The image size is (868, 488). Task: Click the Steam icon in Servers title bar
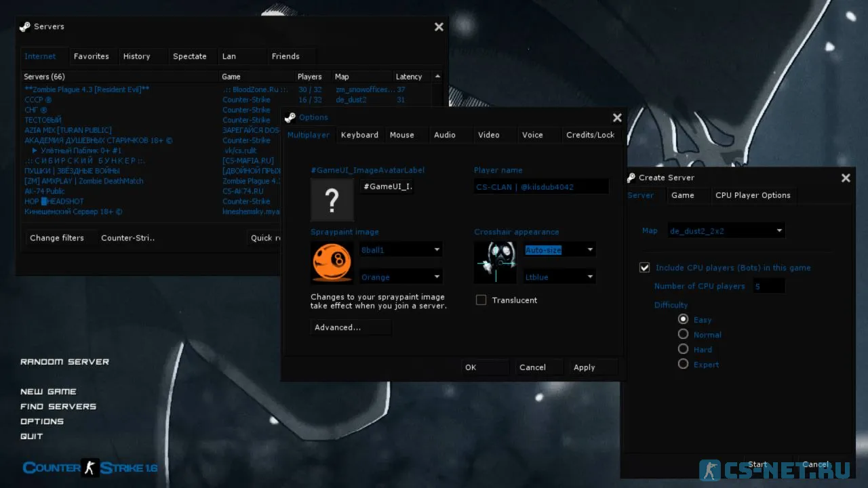pos(25,27)
